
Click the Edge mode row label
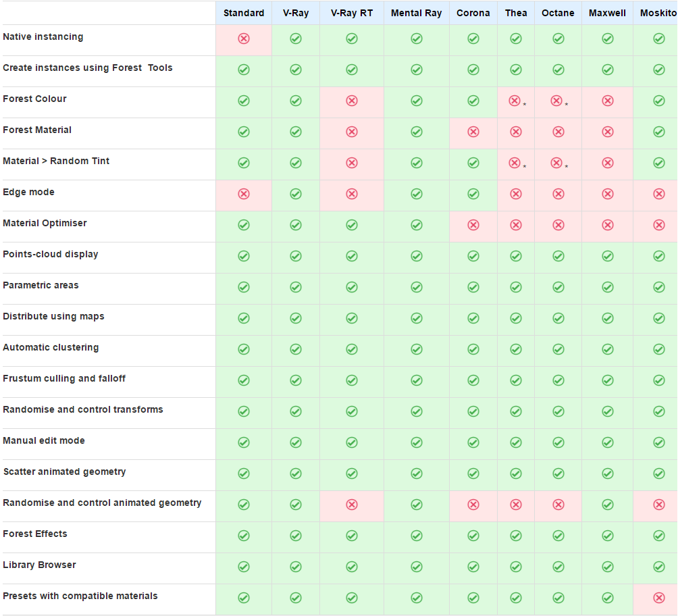tap(28, 192)
